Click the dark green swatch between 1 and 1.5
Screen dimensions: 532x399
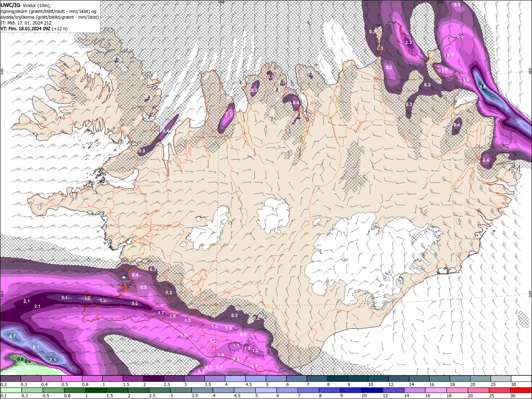click(x=96, y=390)
